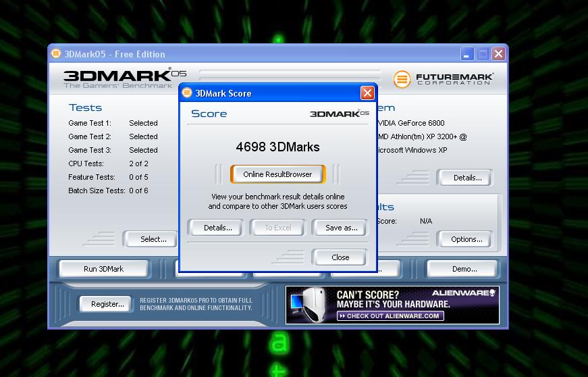588x377 pixels.
Task: Open the Options... button
Action: (465, 239)
